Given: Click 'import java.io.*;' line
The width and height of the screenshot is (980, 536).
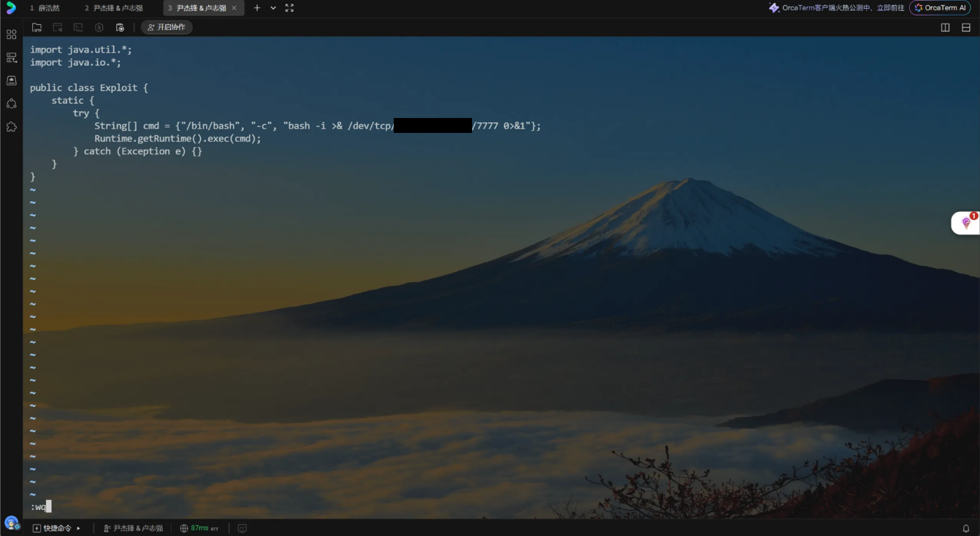Looking at the screenshot, I should [x=76, y=62].
